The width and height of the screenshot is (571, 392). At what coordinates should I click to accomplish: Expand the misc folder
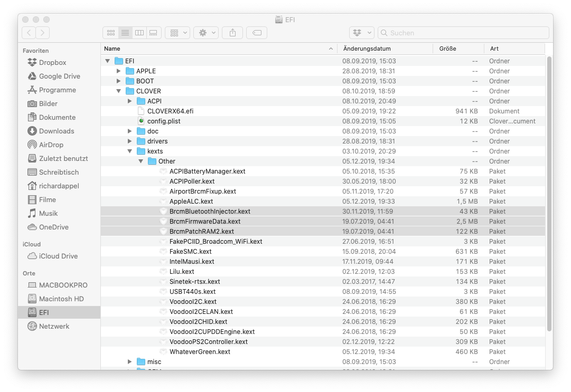pos(129,362)
